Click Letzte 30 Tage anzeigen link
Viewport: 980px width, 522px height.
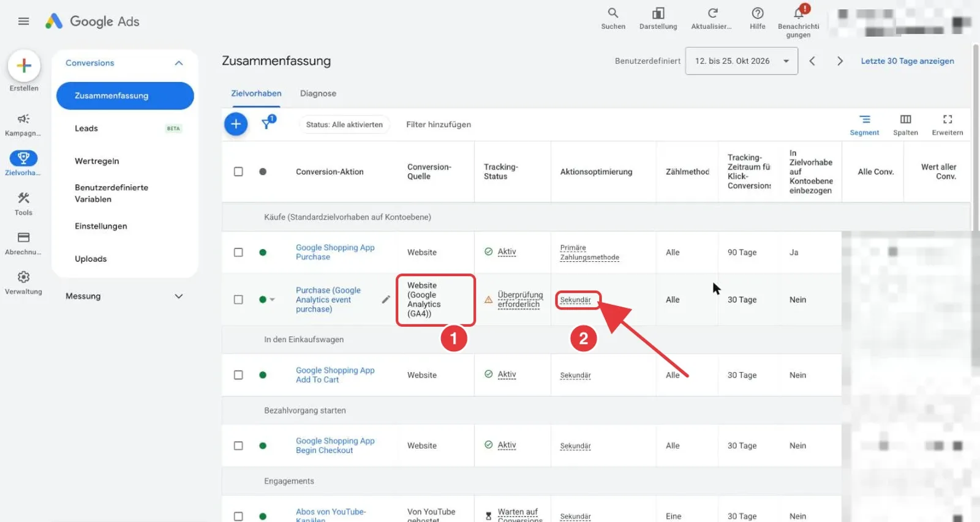(907, 61)
